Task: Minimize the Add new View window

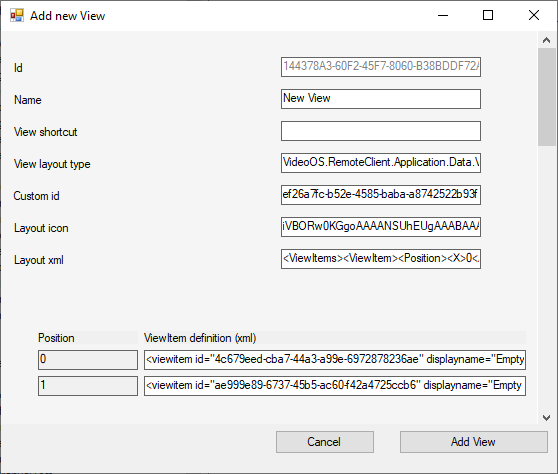Action: [443, 15]
